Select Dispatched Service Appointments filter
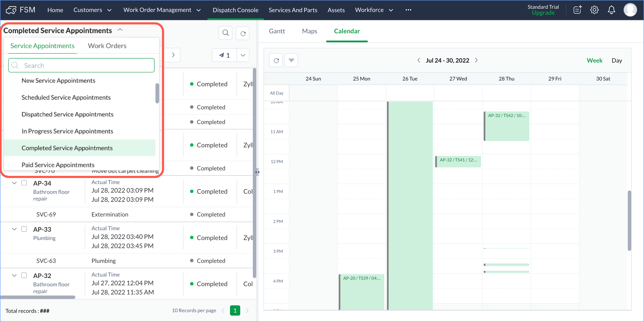 coord(67,114)
